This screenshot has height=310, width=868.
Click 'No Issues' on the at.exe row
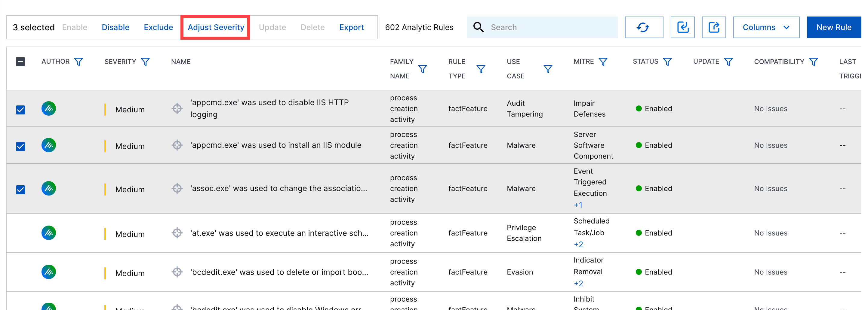(771, 233)
